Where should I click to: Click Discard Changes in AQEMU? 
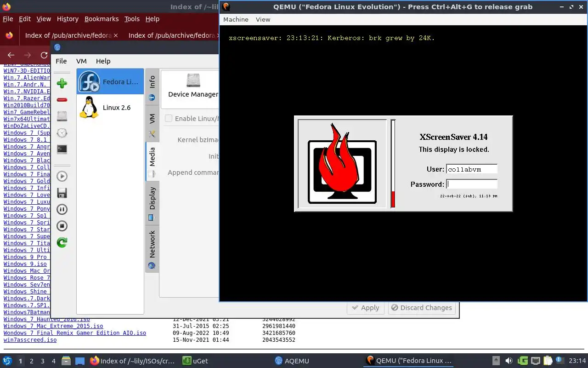point(421,308)
